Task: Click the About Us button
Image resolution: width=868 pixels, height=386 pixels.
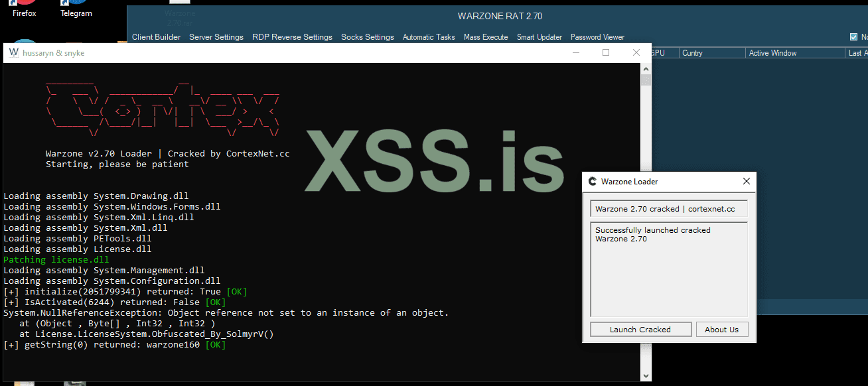Action: (x=722, y=330)
